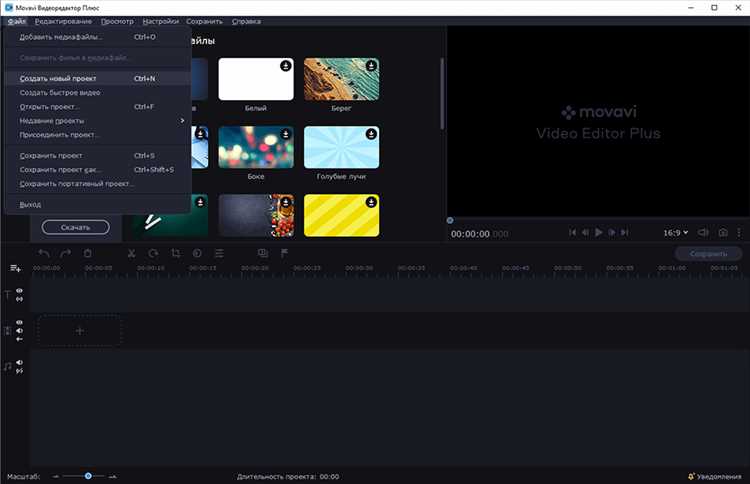Step back one frame
The width and height of the screenshot is (750, 484).
click(x=585, y=232)
